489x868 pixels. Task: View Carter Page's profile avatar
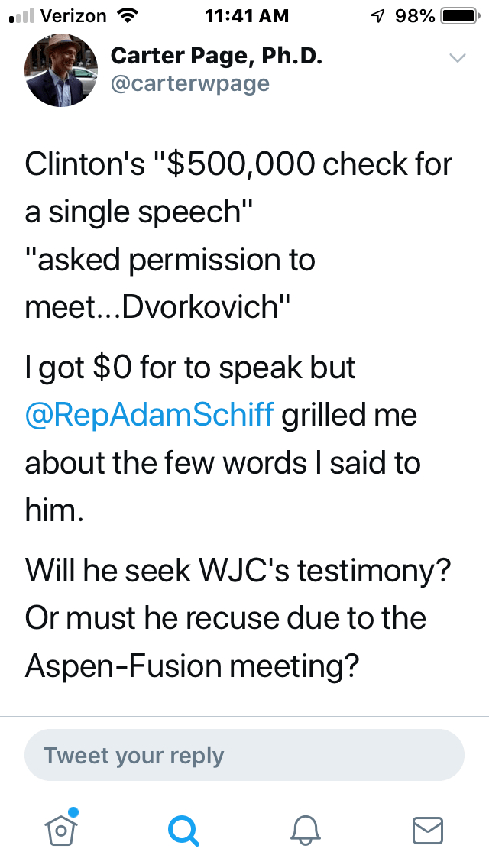[61, 70]
